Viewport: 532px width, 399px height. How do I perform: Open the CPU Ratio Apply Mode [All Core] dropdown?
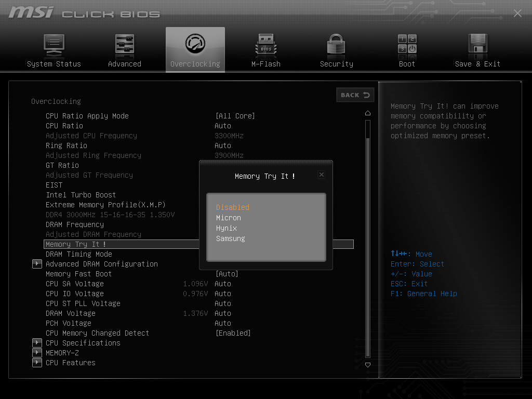235,116
